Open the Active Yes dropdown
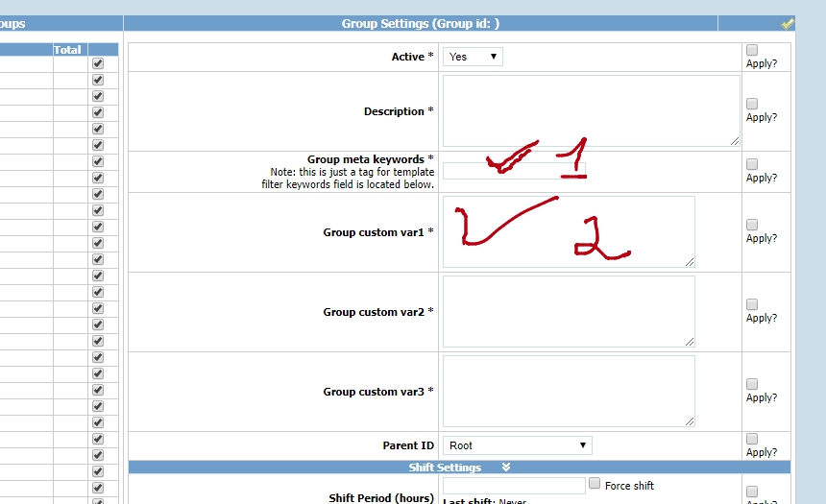The height and width of the screenshot is (504, 826). point(473,57)
